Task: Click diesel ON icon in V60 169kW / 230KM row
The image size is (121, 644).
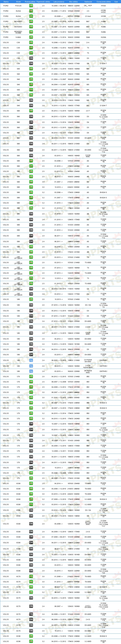Action: pyautogui.click(x=31, y=349)
